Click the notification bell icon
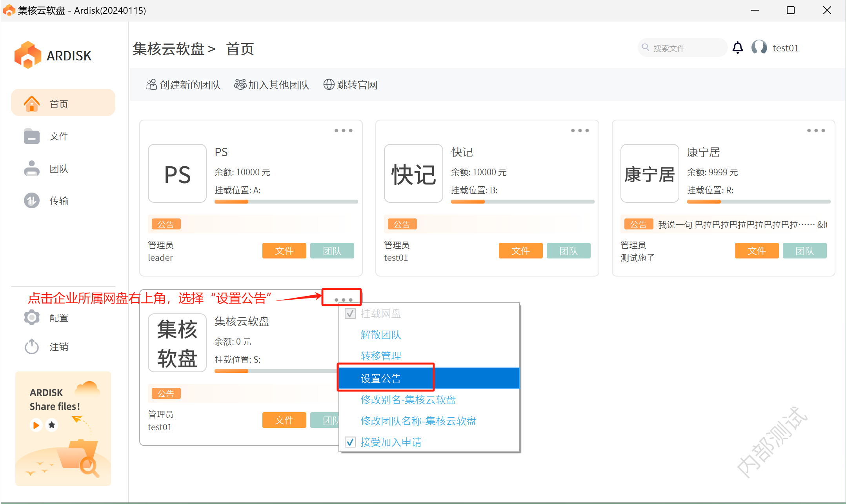The image size is (846, 504). click(737, 48)
